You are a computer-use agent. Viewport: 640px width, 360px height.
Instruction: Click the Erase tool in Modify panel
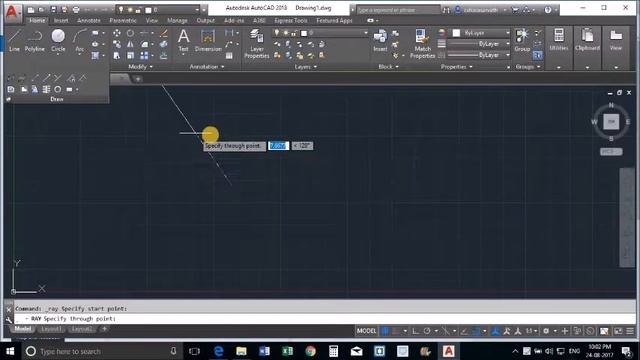click(x=164, y=33)
